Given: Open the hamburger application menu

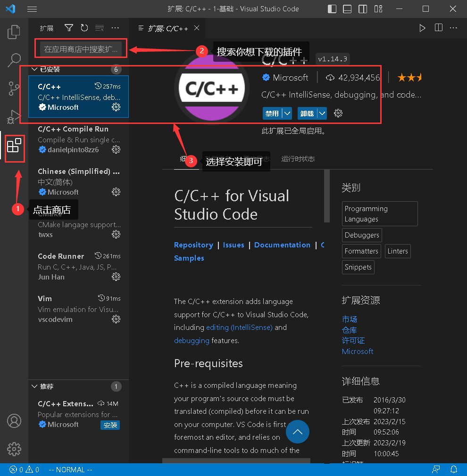Looking at the screenshot, I should (32, 9).
